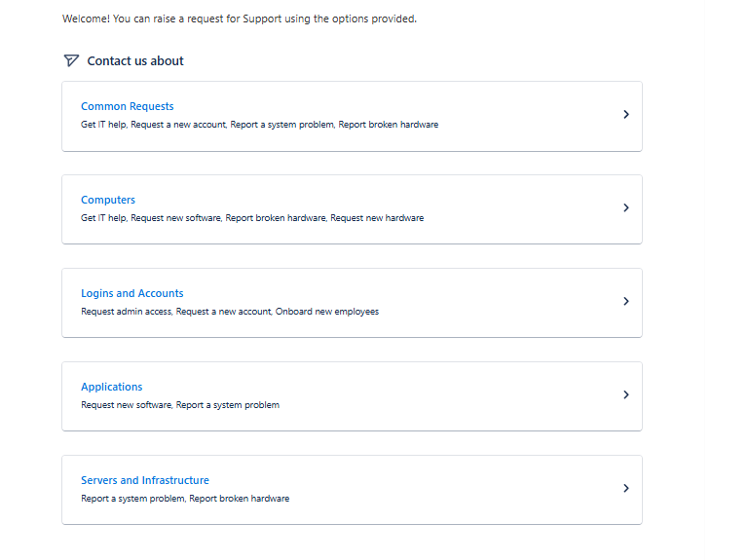Expand Logins and Accounts via its chevron
This screenshot has width=749, height=560.
click(x=626, y=302)
